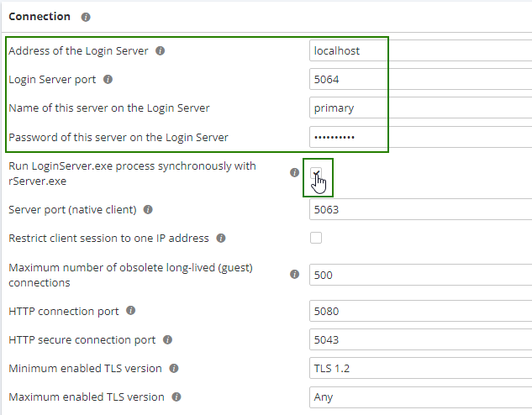Viewport: 532px width, 415px height.
Task: Click info icon for Maximum enabled TLS version
Action: click(x=176, y=397)
